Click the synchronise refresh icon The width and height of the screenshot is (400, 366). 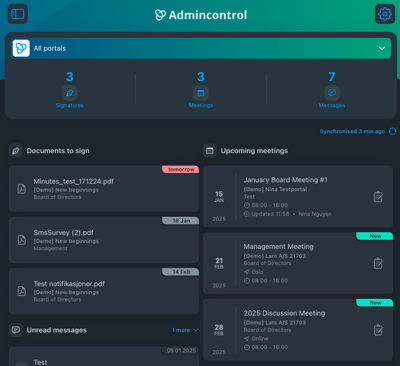(x=393, y=131)
